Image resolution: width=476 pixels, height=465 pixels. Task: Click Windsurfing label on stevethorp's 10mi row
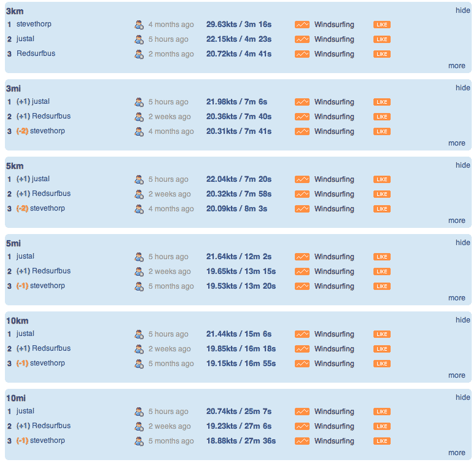(x=334, y=441)
